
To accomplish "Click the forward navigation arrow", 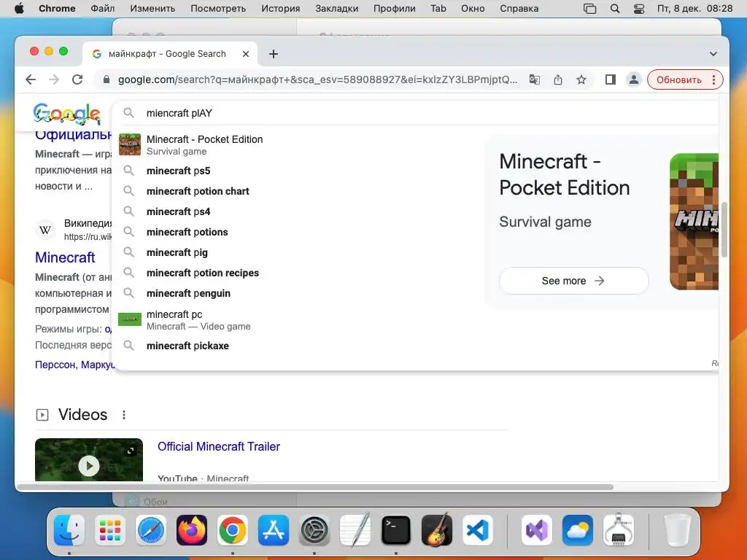I will [54, 79].
